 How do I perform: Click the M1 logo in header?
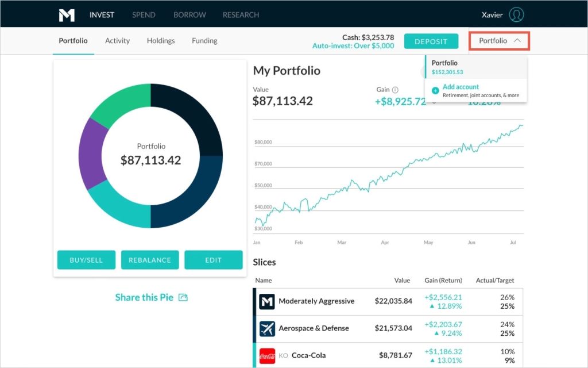[67, 15]
